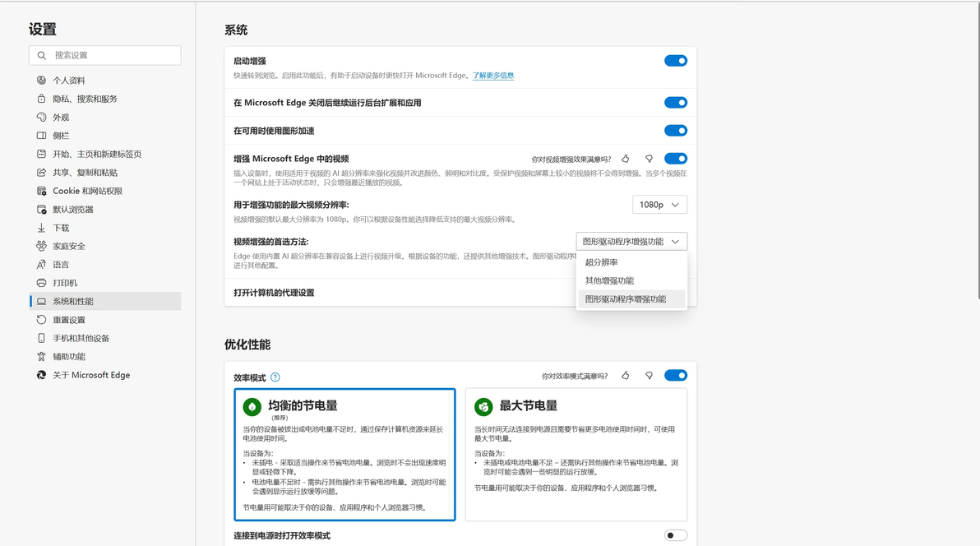
Task: Open the 了解更多信息 link
Action: click(x=493, y=76)
